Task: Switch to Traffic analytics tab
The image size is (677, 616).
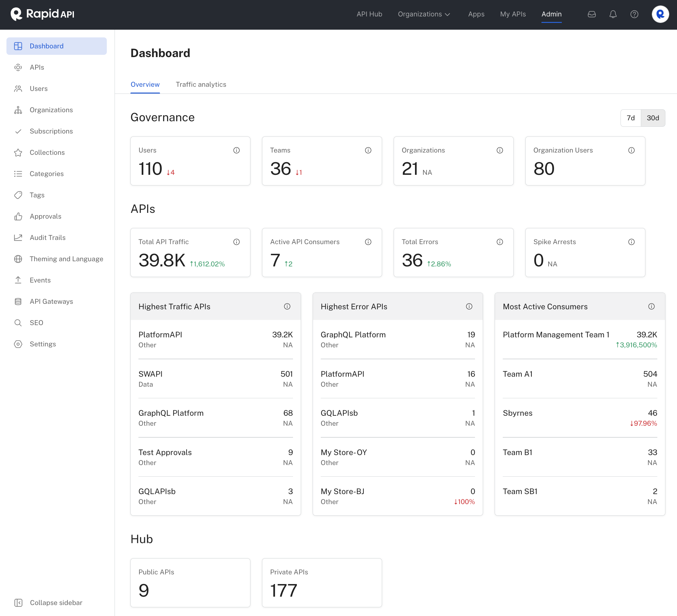Action: pos(201,84)
